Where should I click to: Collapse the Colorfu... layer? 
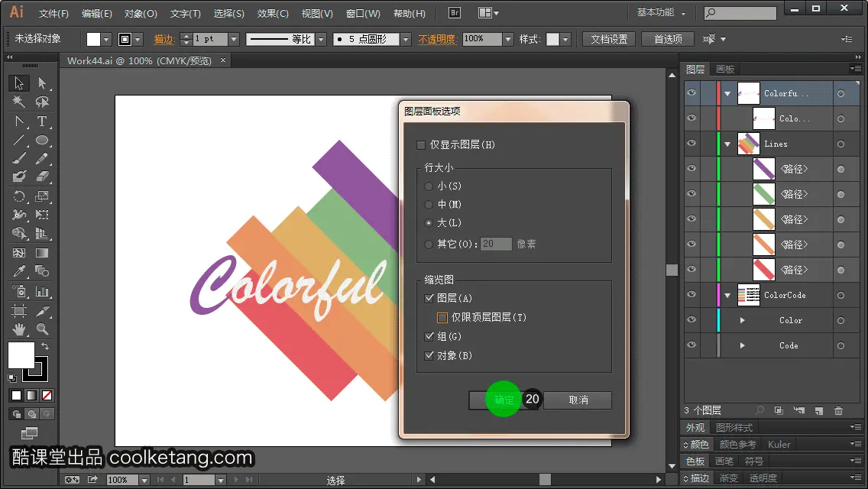[x=727, y=93]
